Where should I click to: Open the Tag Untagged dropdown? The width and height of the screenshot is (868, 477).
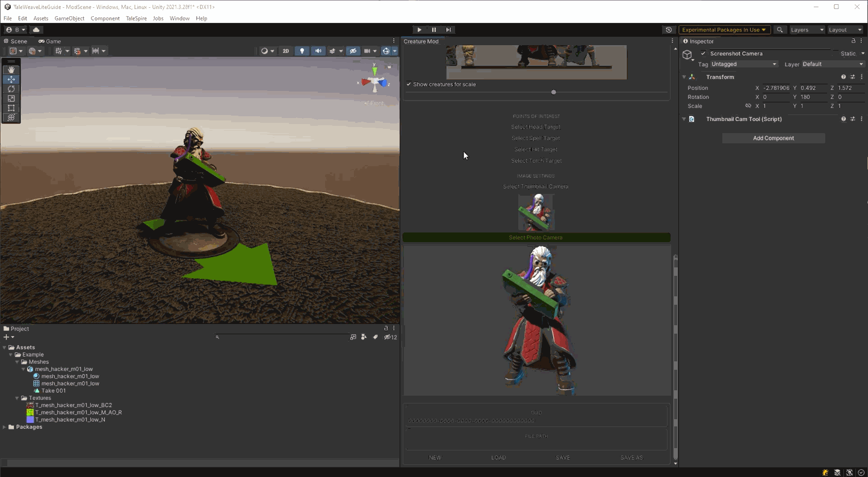(x=744, y=64)
